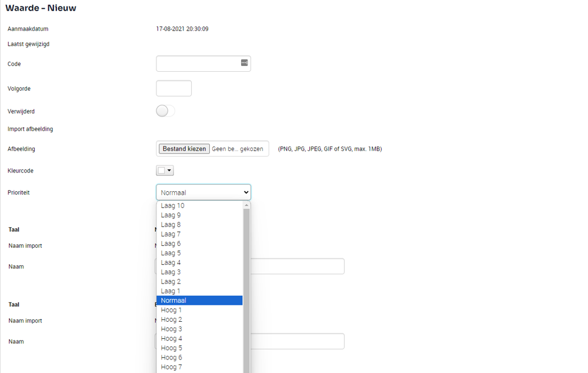This screenshot has height=373, width=588.
Task: Click the first Naam text field
Action: click(x=298, y=266)
